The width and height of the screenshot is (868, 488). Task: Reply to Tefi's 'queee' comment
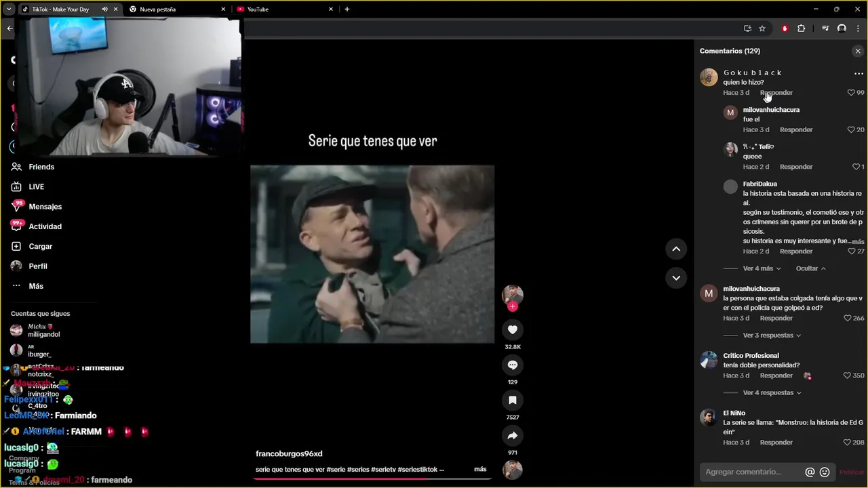[x=796, y=167]
